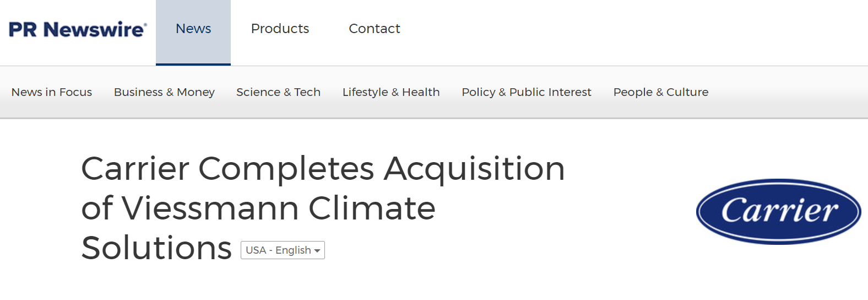Click the Carrier Completes Acquisition headline
868x300 pixels.
click(323, 208)
